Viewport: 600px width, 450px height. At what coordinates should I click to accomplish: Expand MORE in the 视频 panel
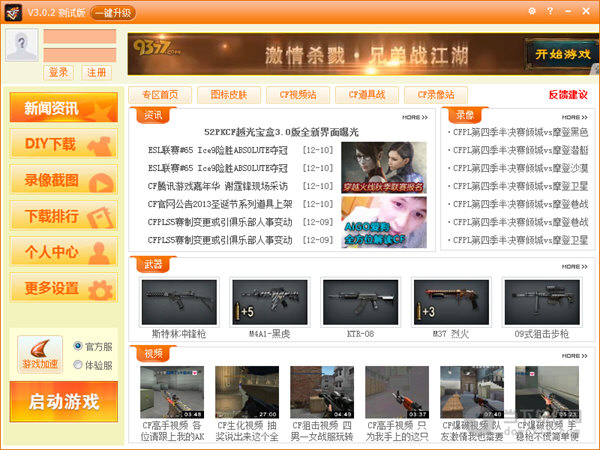pyautogui.click(x=574, y=356)
